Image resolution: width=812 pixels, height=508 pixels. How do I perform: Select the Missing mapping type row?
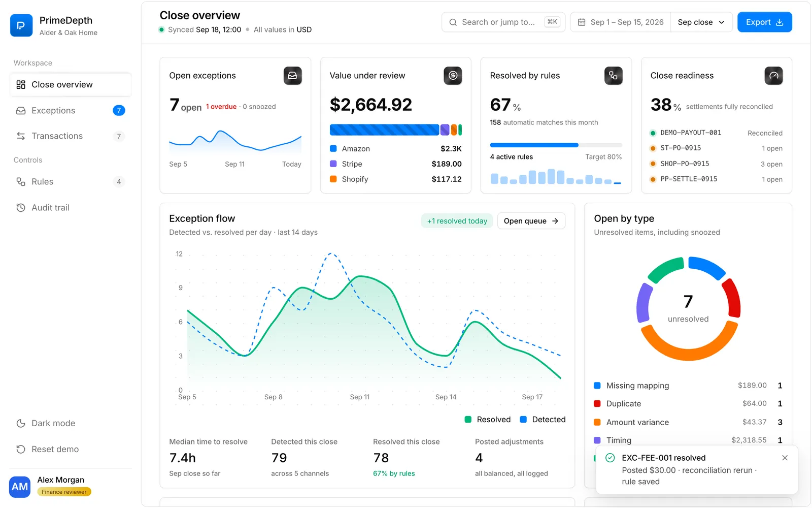pyautogui.click(x=688, y=386)
